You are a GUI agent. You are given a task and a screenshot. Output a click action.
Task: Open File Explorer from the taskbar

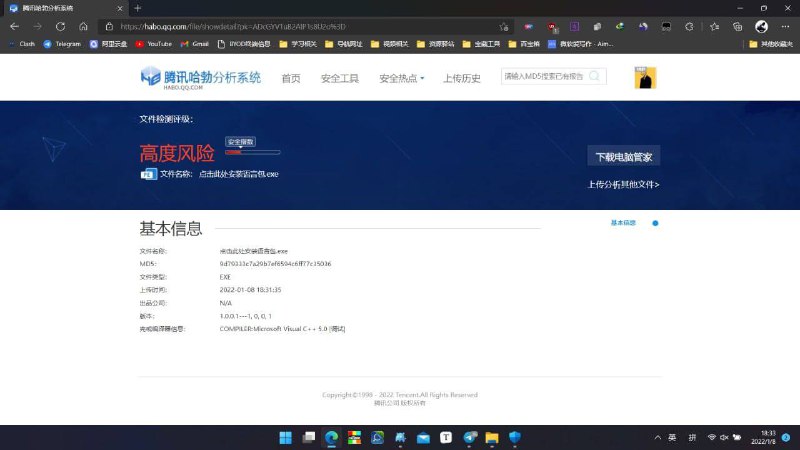coord(492,437)
